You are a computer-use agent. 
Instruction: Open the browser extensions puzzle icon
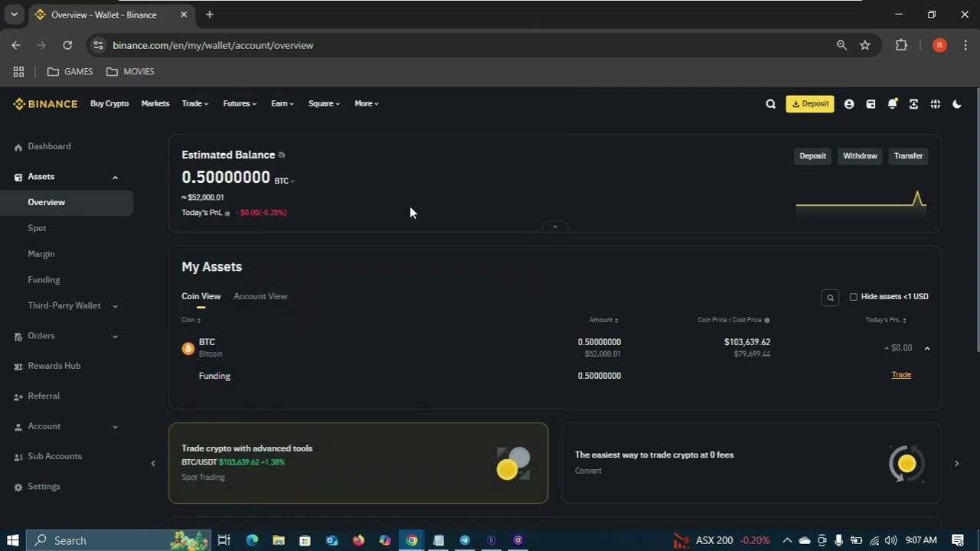pyautogui.click(x=901, y=45)
